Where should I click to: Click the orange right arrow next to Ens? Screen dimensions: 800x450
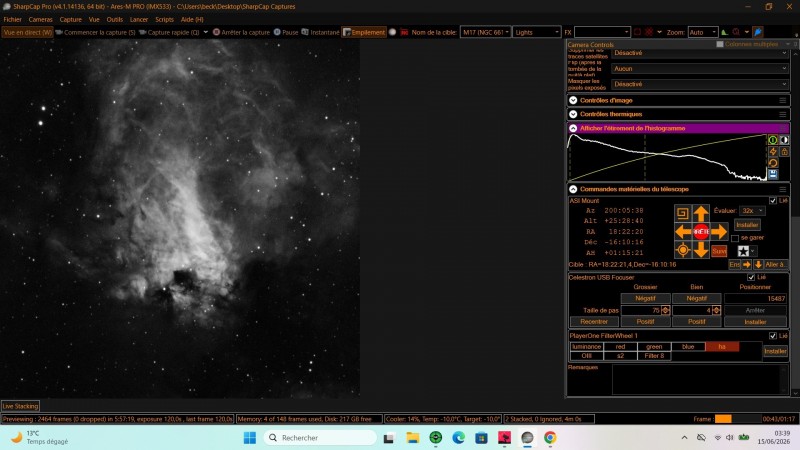click(x=747, y=264)
